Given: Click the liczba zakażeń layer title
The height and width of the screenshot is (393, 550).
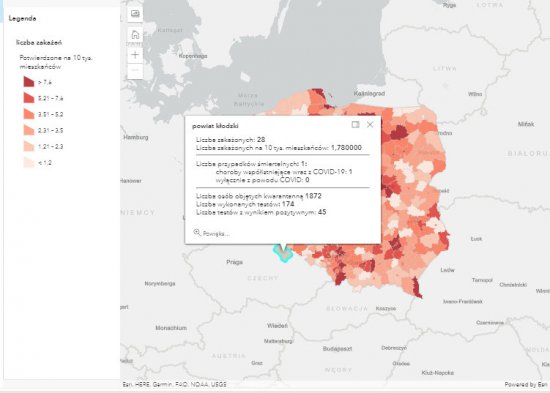Looking at the screenshot, I should pyautogui.click(x=39, y=42).
